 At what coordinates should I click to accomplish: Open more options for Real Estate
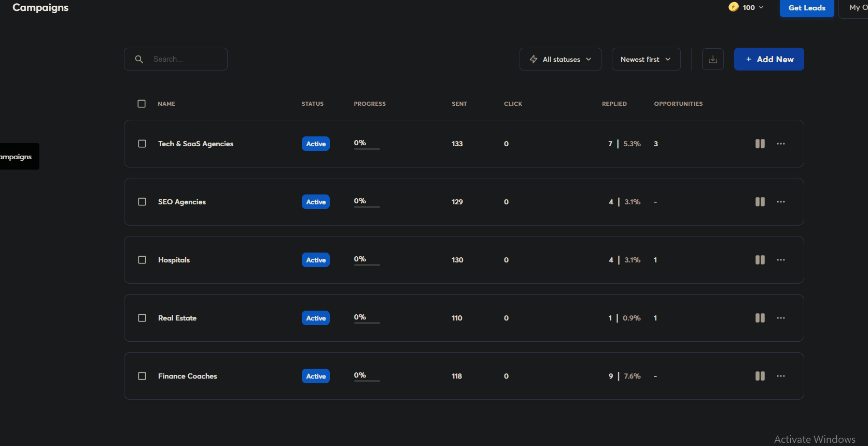781,318
